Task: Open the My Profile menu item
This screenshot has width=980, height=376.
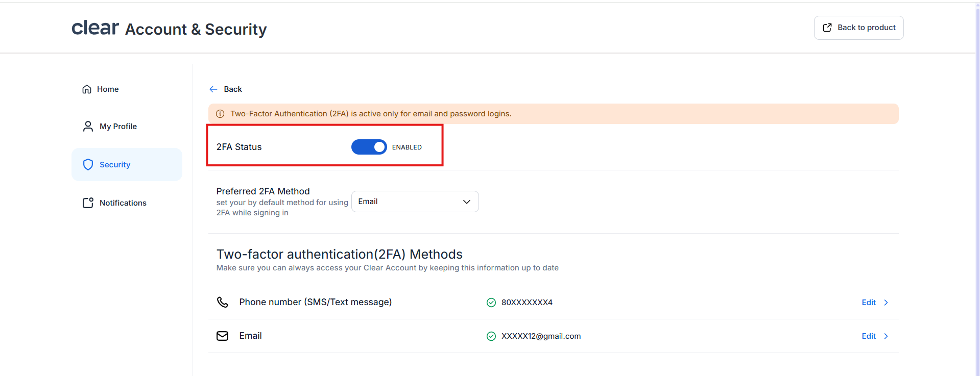Action: coord(118,127)
